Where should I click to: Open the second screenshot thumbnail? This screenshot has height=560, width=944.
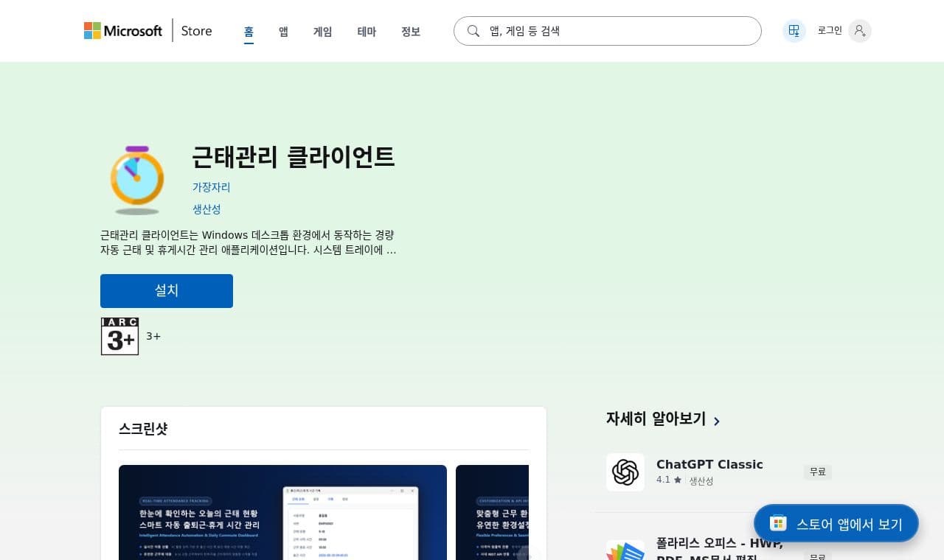coord(492,512)
